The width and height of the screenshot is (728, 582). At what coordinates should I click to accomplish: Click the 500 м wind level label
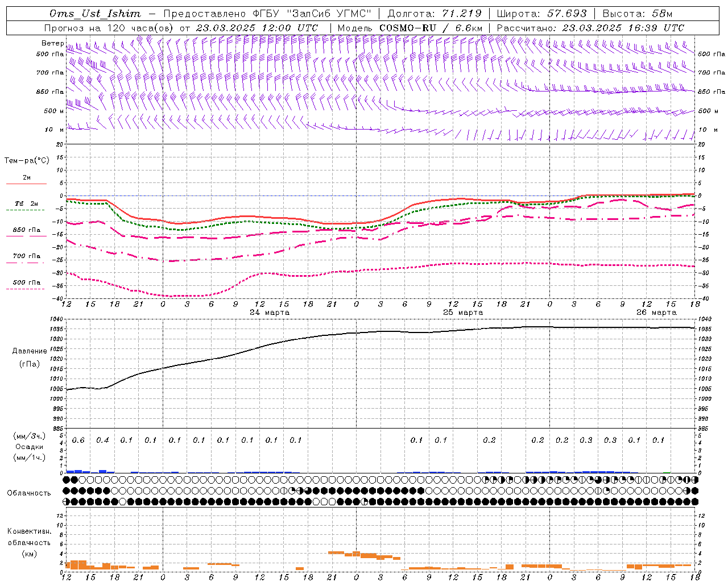pos(54,111)
